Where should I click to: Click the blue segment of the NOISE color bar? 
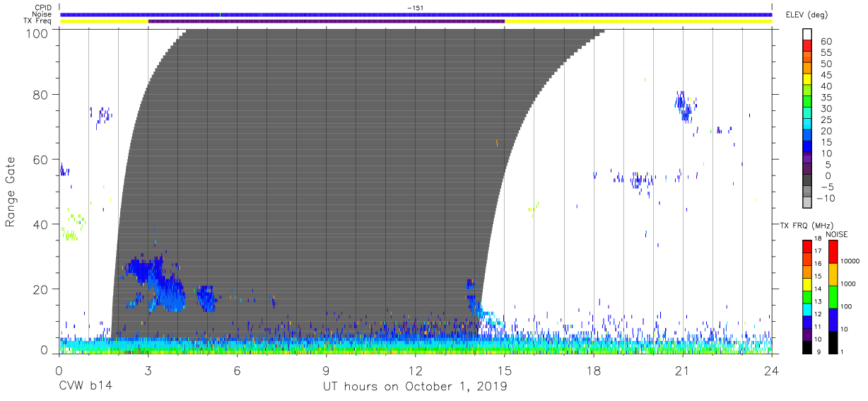[x=833, y=319]
